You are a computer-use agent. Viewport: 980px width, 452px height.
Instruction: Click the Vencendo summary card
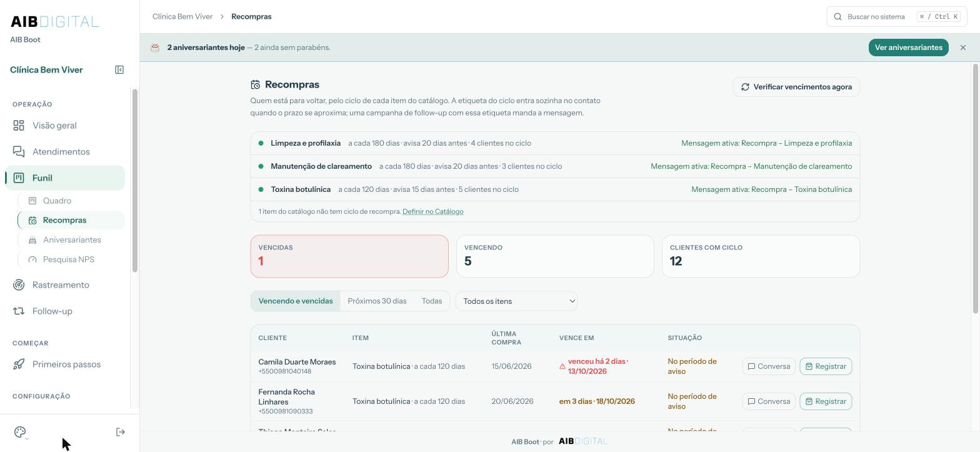click(555, 256)
